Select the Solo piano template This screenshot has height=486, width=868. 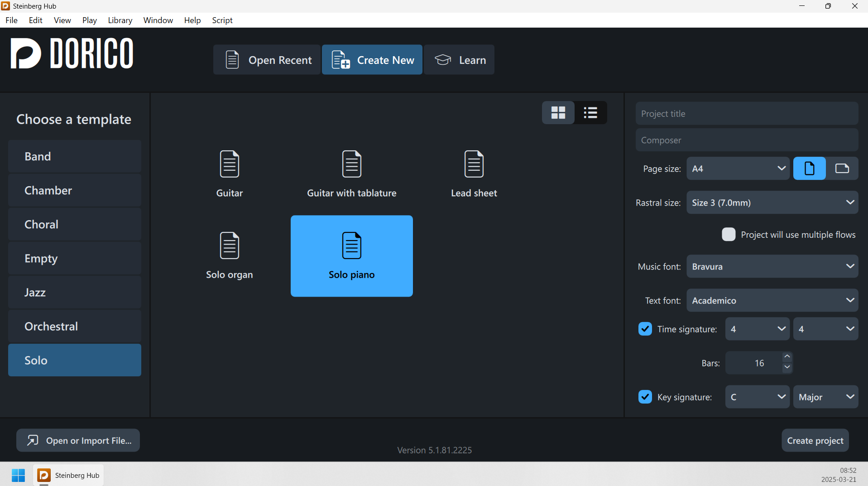pyautogui.click(x=352, y=256)
